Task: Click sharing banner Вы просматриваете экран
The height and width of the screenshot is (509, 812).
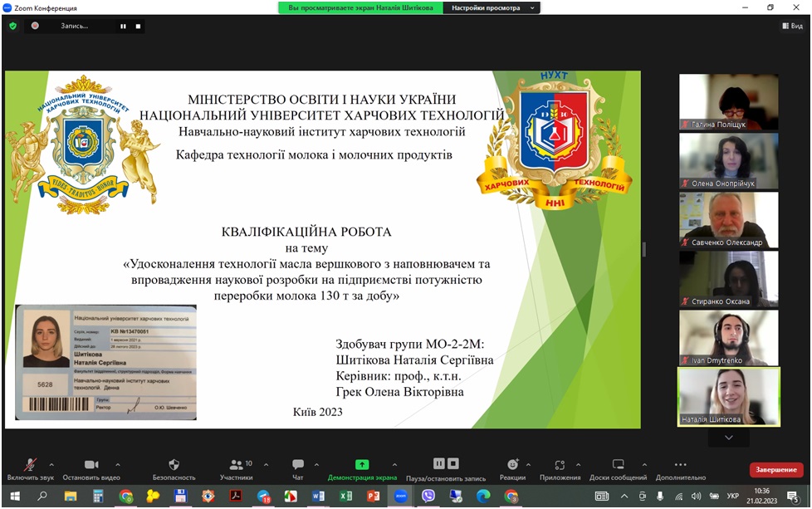Action: pyautogui.click(x=360, y=7)
